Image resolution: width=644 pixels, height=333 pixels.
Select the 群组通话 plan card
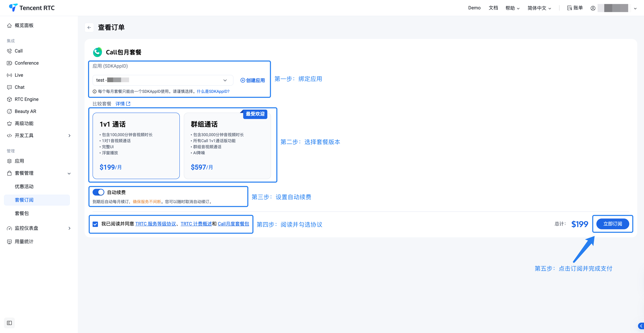point(227,146)
